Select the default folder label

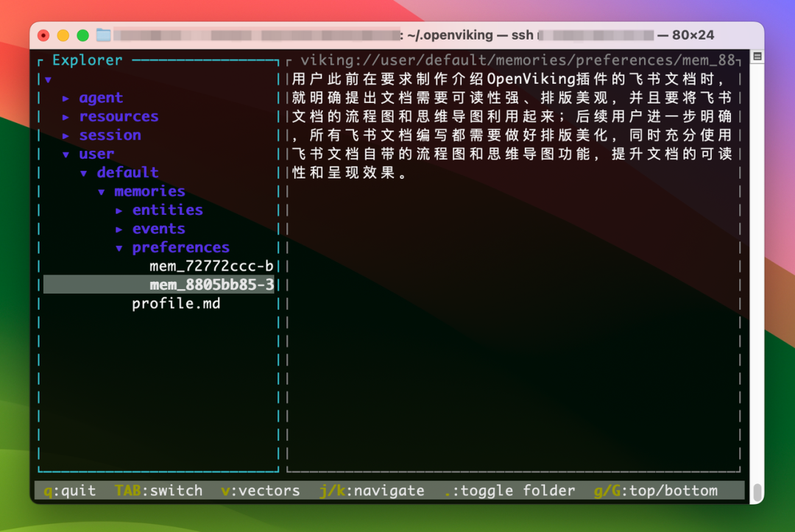click(x=128, y=173)
